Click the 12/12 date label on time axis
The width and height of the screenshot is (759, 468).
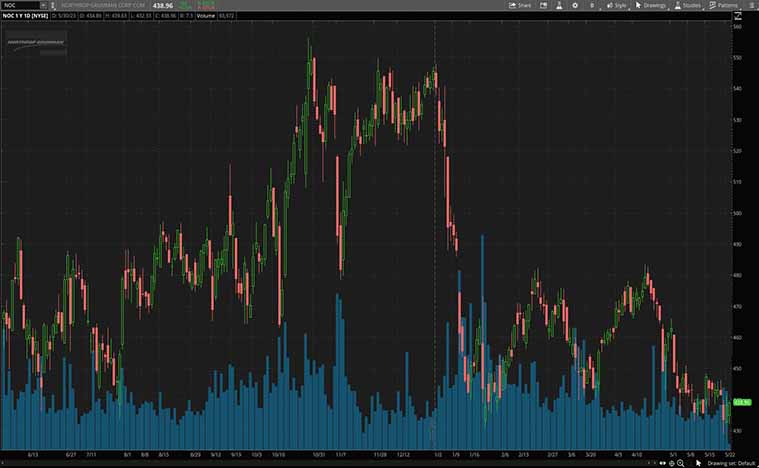tap(403, 455)
